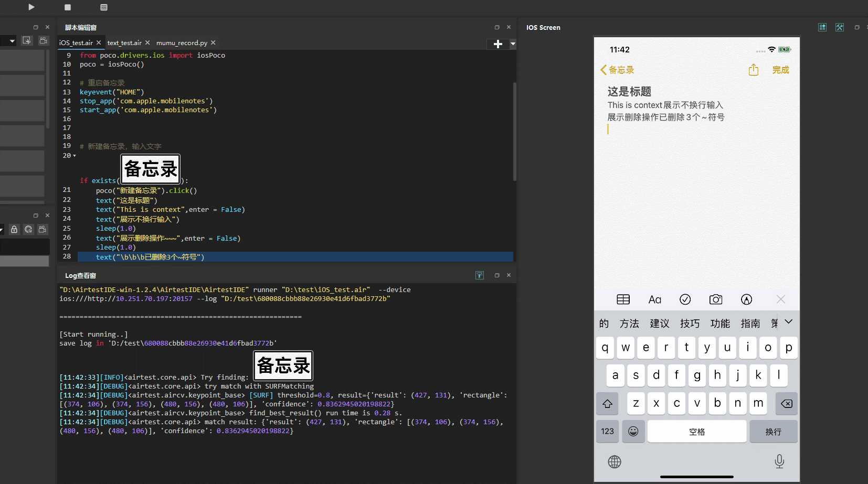Open iOS Screen assistant tool icon
The image size is (868, 484).
(822, 27)
